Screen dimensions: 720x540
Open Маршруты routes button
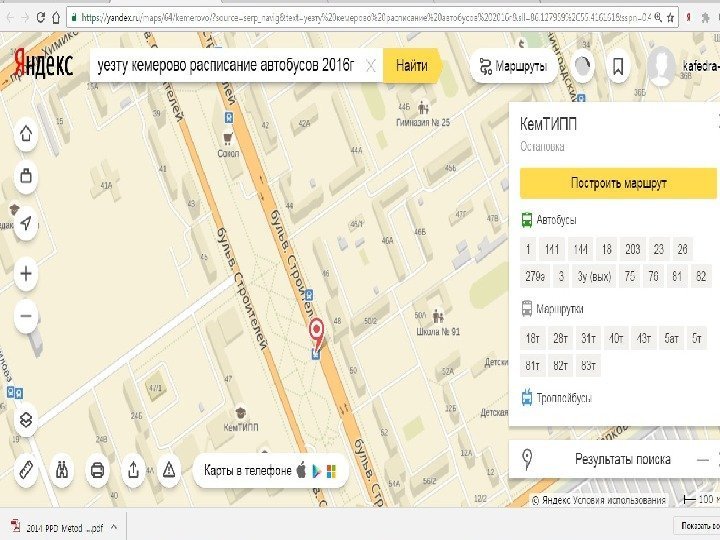[513, 66]
